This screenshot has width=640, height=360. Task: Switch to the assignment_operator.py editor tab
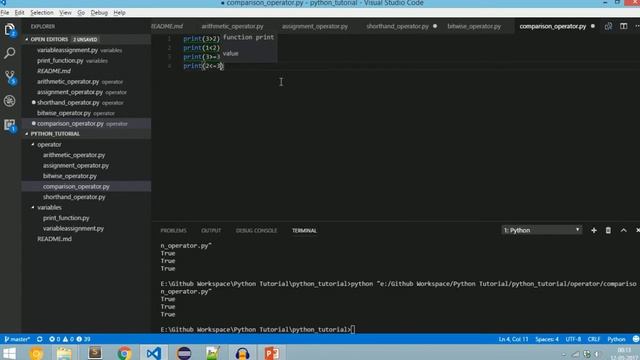tap(315, 26)
